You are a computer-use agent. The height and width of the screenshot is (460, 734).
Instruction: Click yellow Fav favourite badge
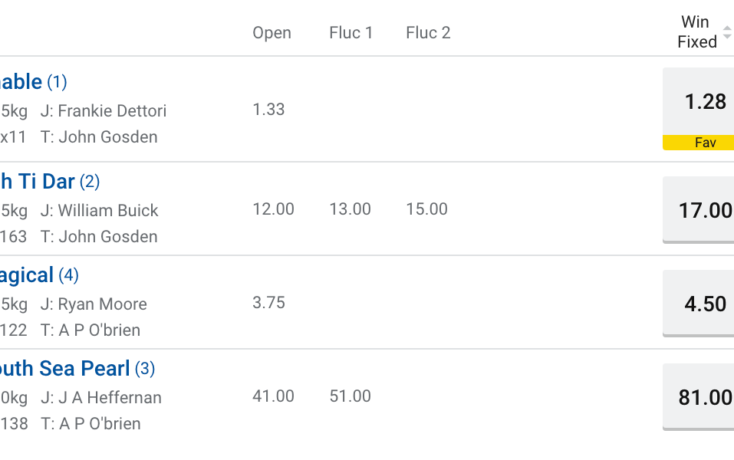click(x=698, y=142)
